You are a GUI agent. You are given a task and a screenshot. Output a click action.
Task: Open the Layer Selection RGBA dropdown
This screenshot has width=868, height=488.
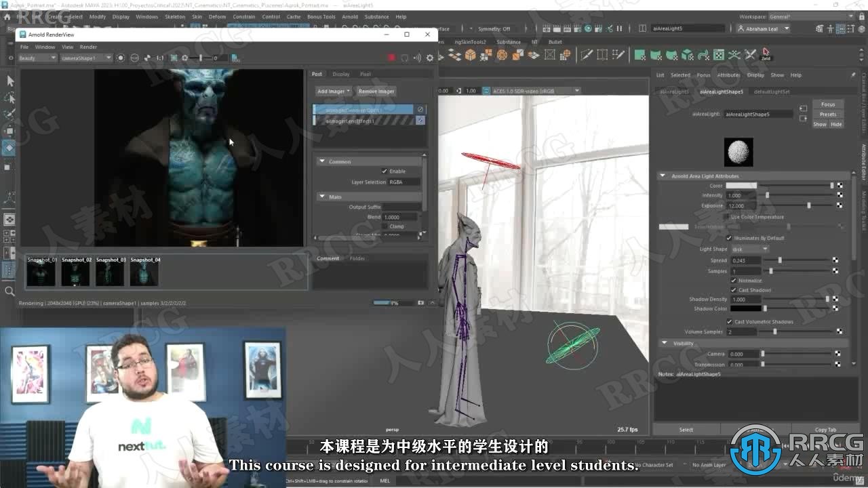click(404, 182)
